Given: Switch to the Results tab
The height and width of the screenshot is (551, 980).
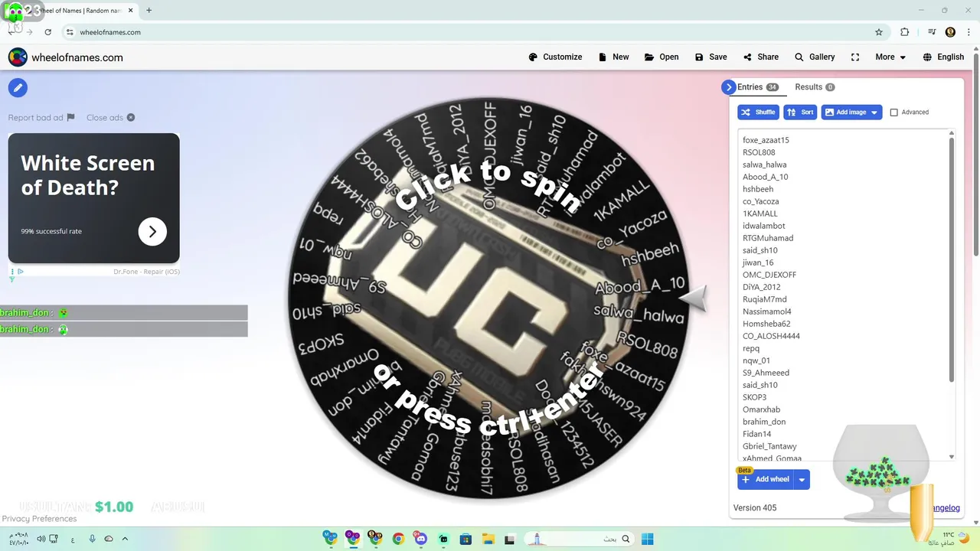Looking at the screenshot, I should [x=815, y=87].
